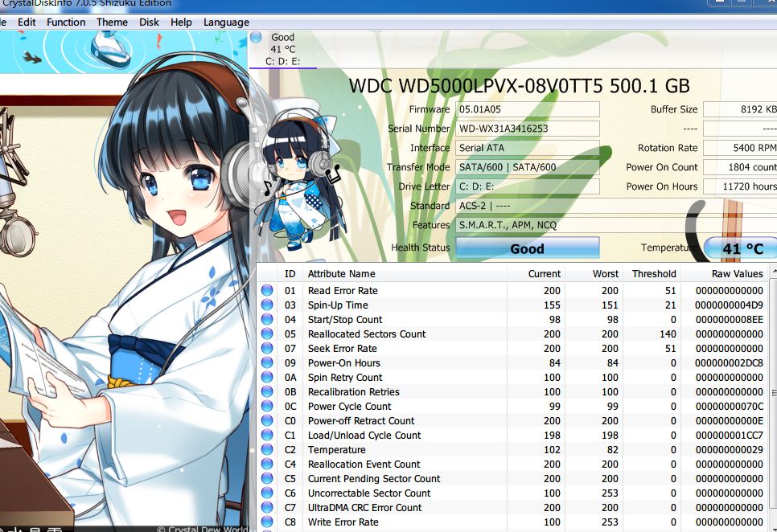Click raw value 0000000004D9

(729, 305)
